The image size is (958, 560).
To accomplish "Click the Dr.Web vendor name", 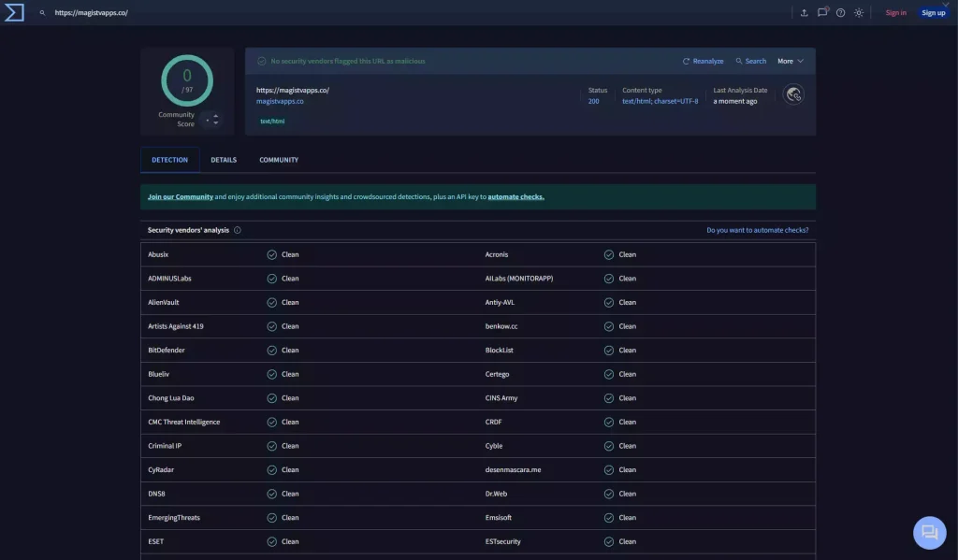I will pos(496,494).
